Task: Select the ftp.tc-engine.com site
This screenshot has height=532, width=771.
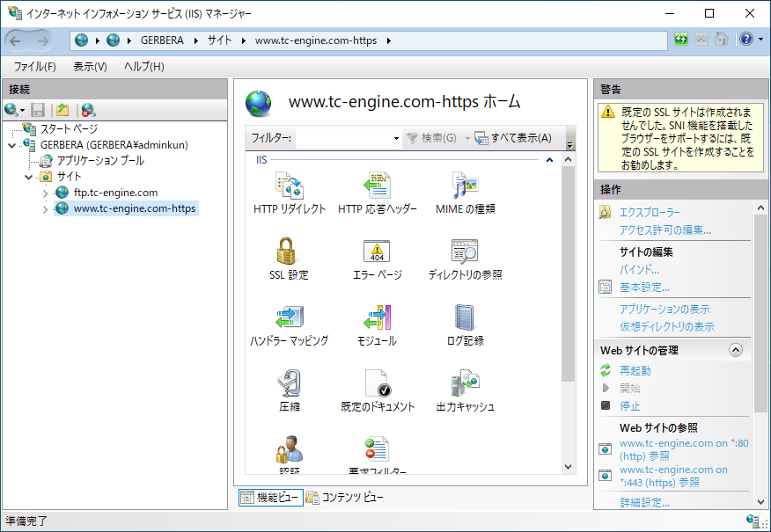Action: [115, 193]
